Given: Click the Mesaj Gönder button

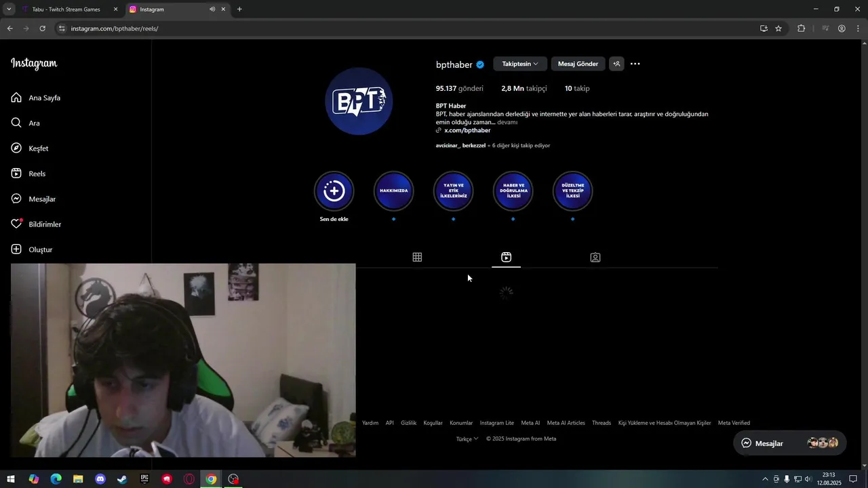Looking at the screenshot, I should [x=578, y=64].
